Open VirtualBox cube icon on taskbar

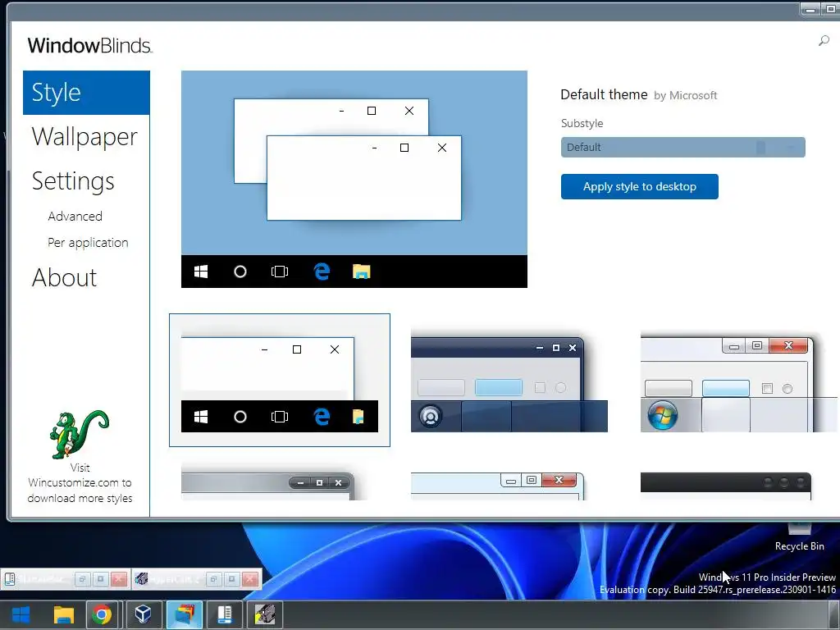[143, 614]
